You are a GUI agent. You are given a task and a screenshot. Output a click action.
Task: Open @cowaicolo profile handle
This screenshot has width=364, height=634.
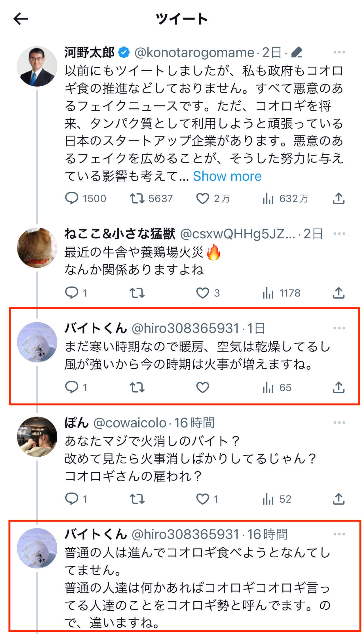130,423
